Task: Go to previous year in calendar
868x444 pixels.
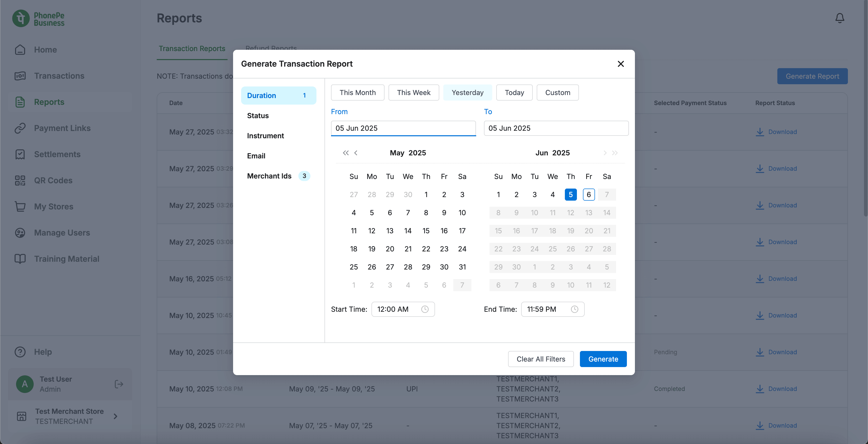Action: pos(346,153)
